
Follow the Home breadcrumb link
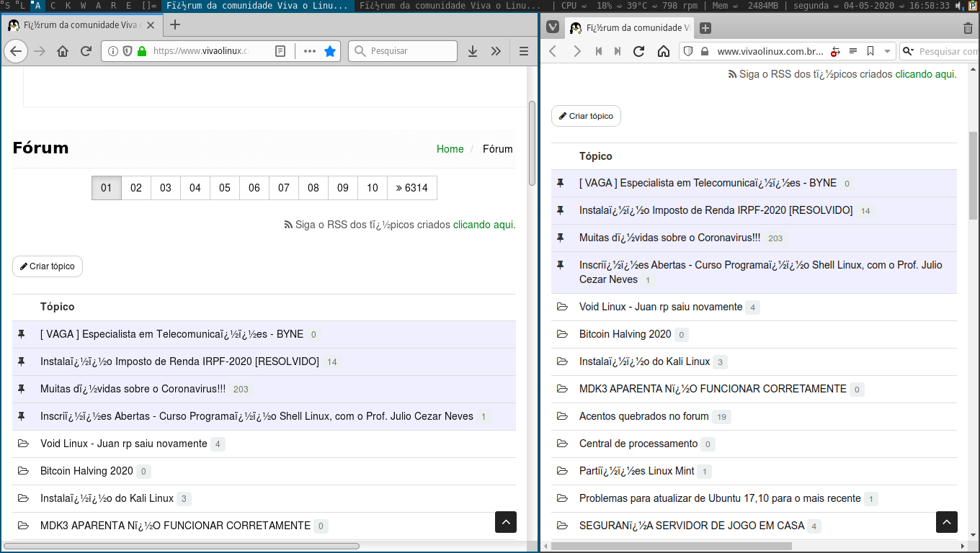point(450,149)
